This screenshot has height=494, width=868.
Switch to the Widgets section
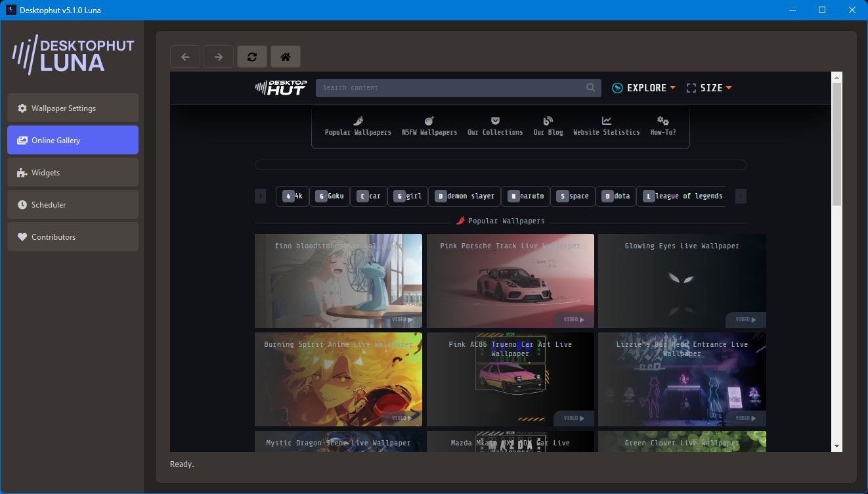click(72, 172)
